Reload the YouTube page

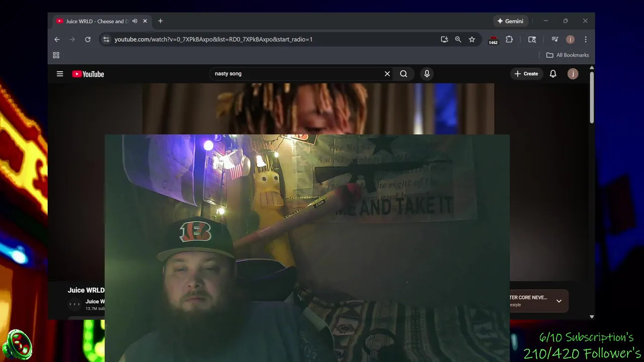coord(88,39)
